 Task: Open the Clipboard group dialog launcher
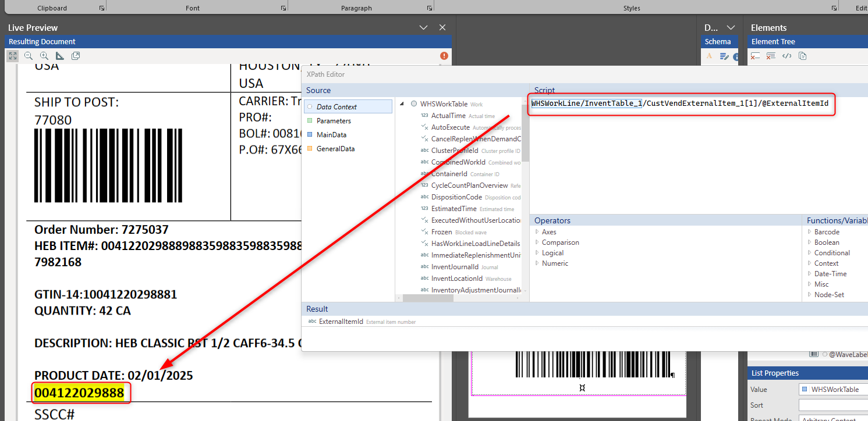[102, 8]
